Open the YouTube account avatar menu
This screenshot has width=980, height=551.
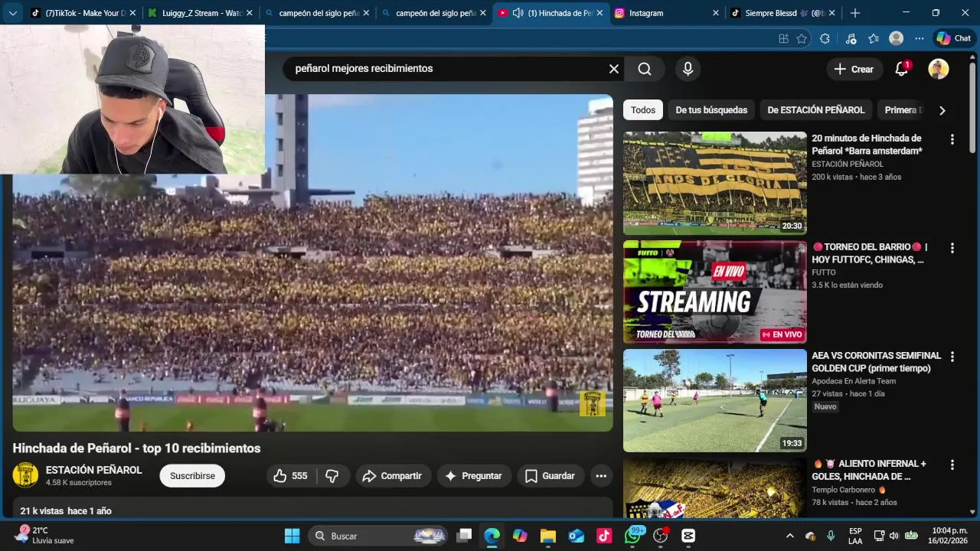coord(939,69)
